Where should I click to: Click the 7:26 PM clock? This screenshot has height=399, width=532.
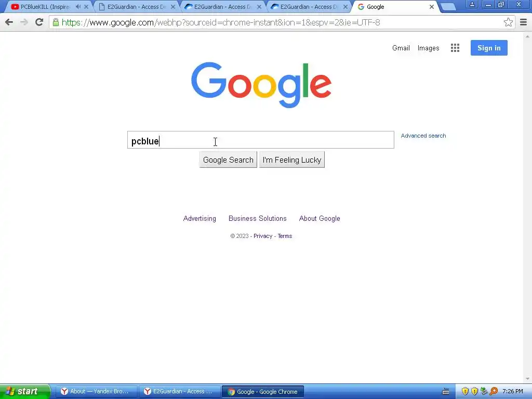tap(513, 392)
